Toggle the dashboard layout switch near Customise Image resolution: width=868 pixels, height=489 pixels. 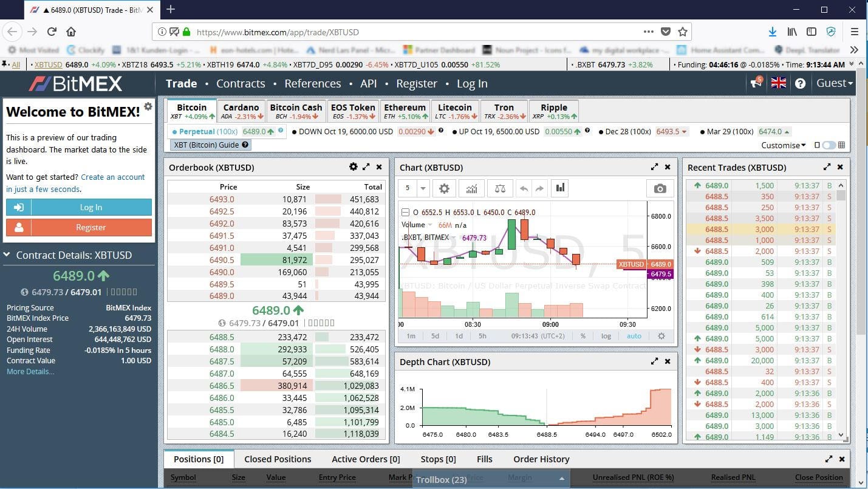(829, 145)
